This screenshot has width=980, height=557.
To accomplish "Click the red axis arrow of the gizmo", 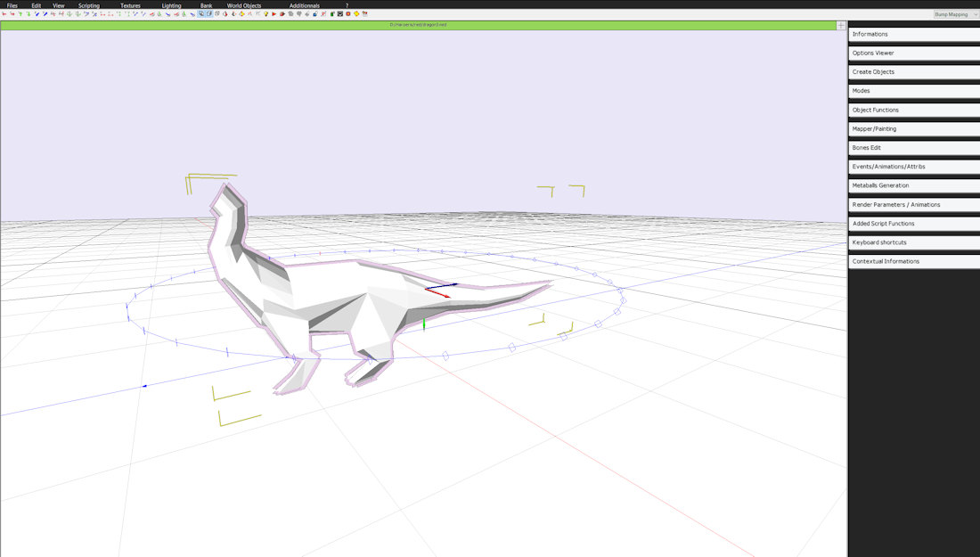I will pos(438,292).
